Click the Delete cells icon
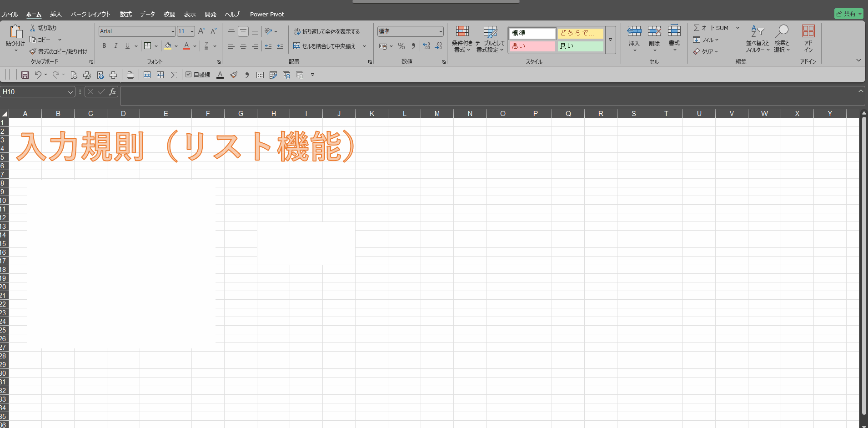This screenshot has width=868, height=428. pos(654,31)
